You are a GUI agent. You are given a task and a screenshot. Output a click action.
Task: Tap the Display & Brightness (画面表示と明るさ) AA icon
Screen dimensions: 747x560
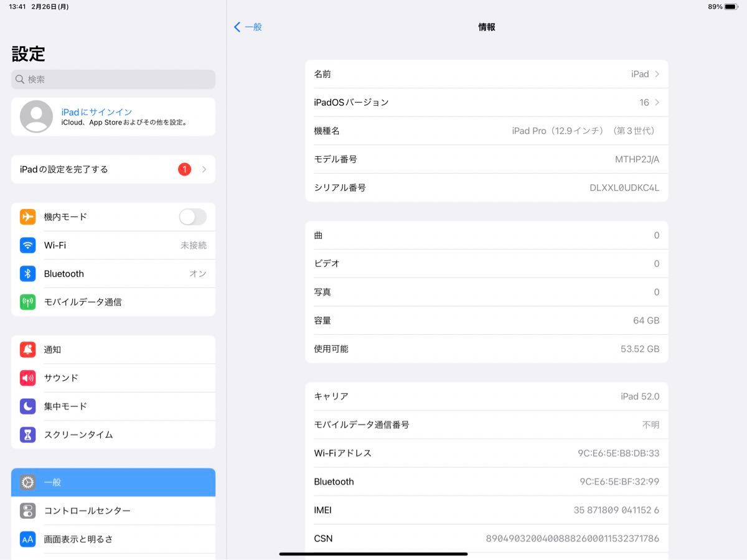click(28, 539)
